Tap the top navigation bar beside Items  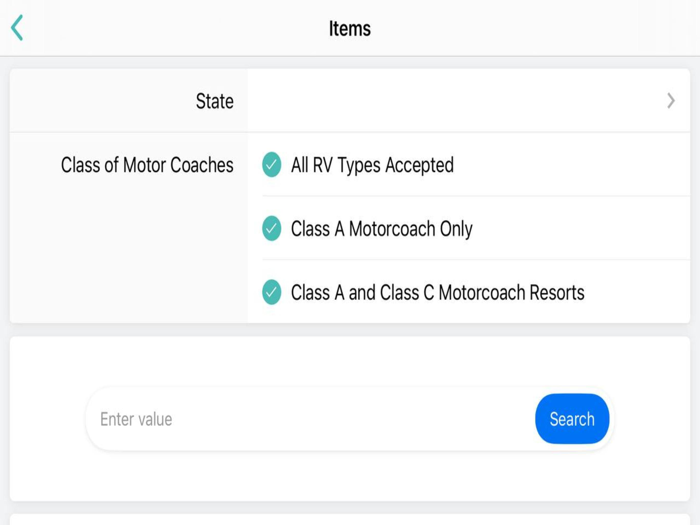tap(520, 28)
